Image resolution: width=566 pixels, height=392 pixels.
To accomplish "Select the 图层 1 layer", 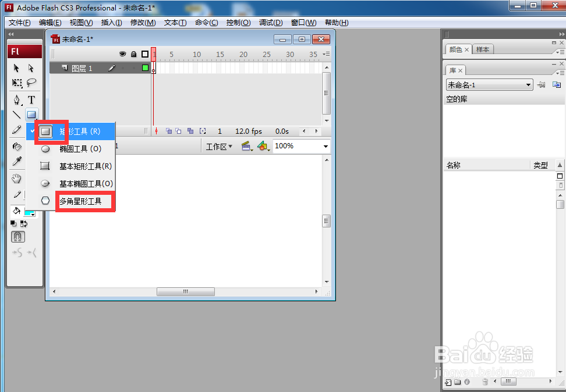I will point(100,68).
